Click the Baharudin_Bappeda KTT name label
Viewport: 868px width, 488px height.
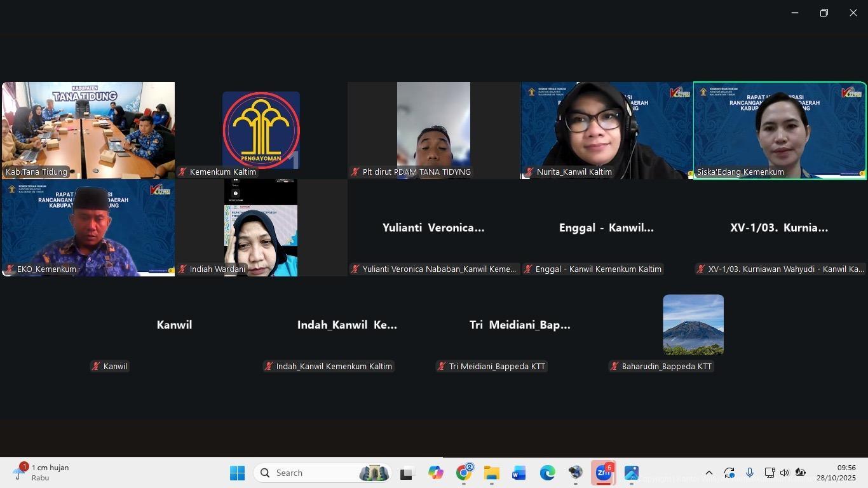[666, 367]
